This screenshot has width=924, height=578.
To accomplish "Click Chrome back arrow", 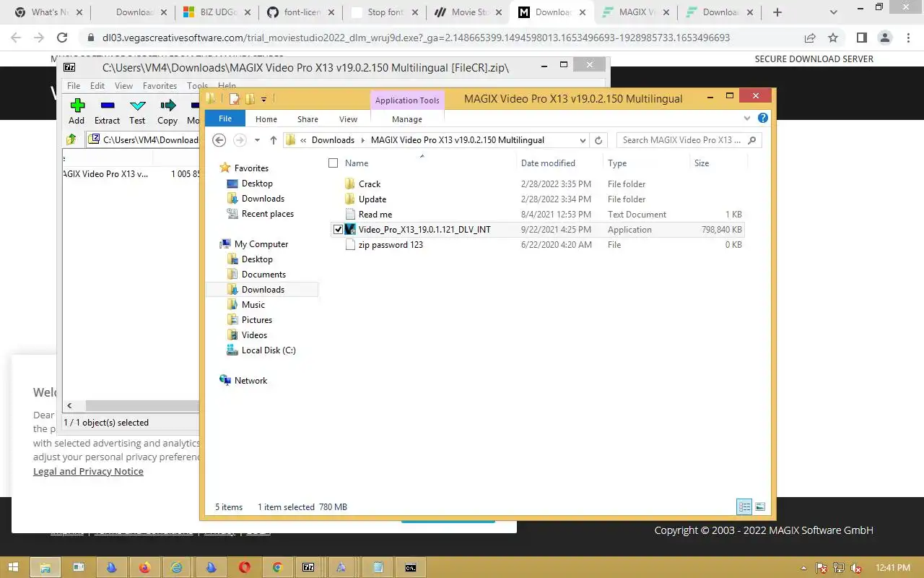I will coord(16,38).
